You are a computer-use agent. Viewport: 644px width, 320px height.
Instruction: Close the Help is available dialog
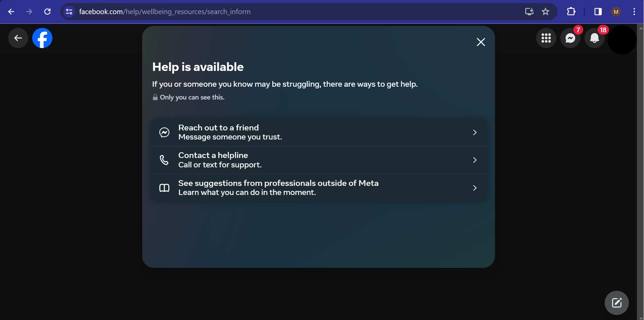tap(481, 42)
